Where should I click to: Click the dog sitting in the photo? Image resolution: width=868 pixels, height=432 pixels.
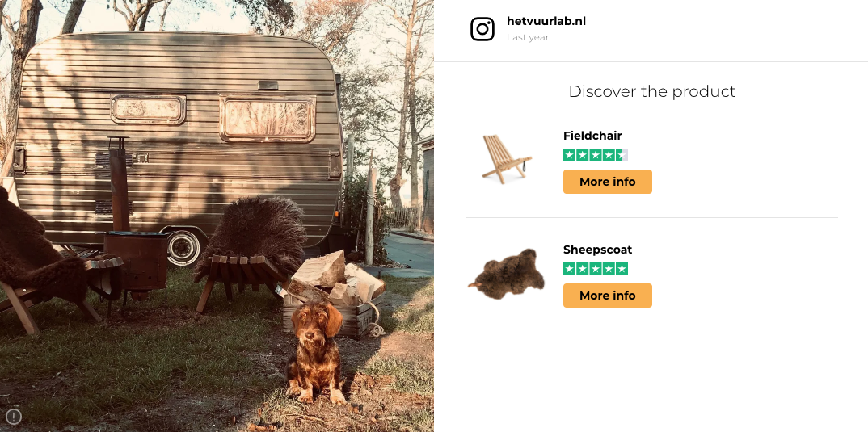(x=314, y=351)
